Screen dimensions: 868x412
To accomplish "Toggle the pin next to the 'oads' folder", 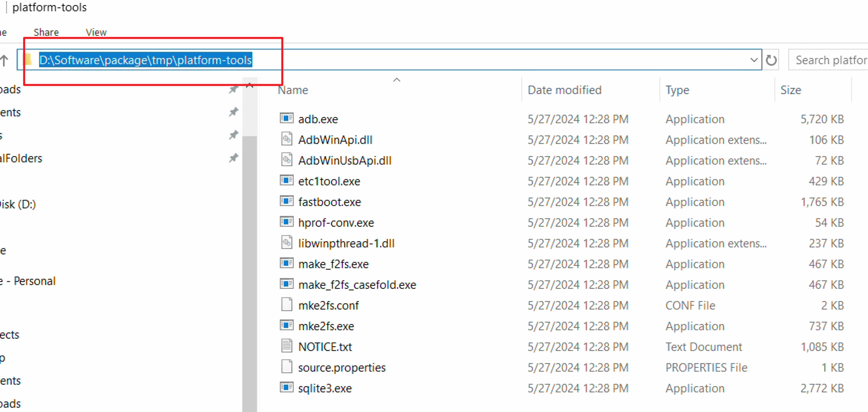I will pyautogui.click(x=233, y=89).
